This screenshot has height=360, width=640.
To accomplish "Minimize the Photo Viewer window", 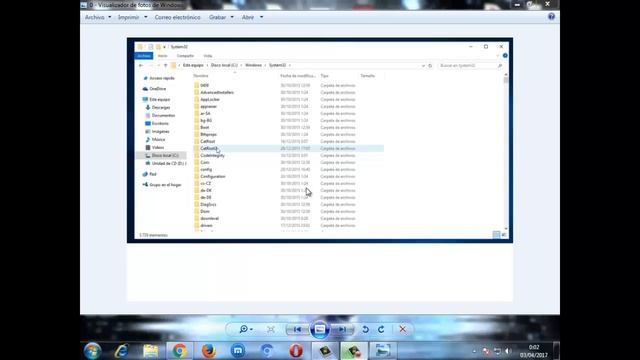I will tap(517, 4).
